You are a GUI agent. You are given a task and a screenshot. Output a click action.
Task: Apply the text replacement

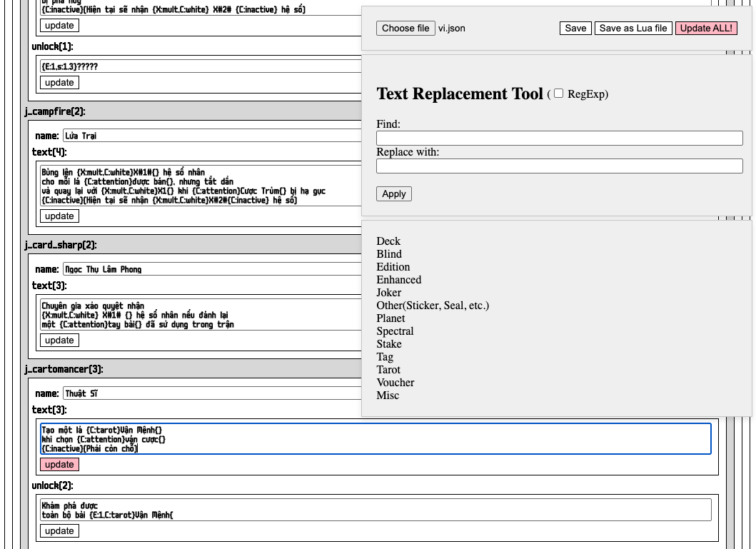click(x=393, y=194)
